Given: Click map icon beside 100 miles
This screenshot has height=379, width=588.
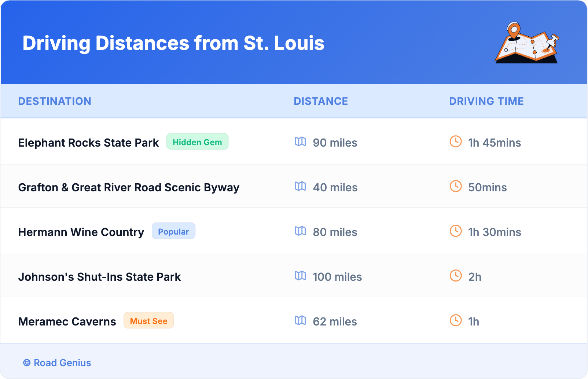Looking at the screenshot, I should pyautogui.click(x=300, y=276).
